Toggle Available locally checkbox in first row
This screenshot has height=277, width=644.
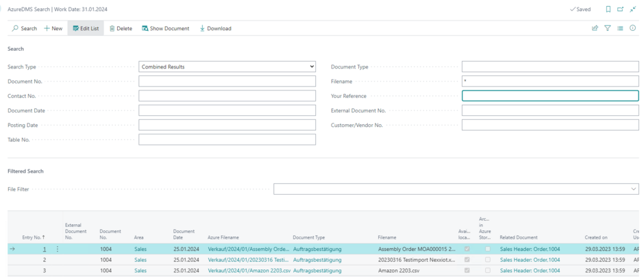[467, 249]
